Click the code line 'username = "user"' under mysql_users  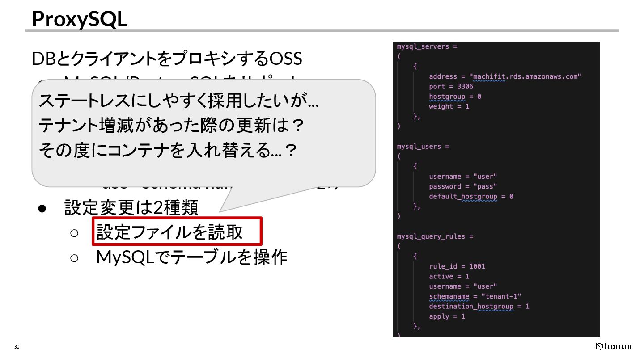[x=463, y=177]
